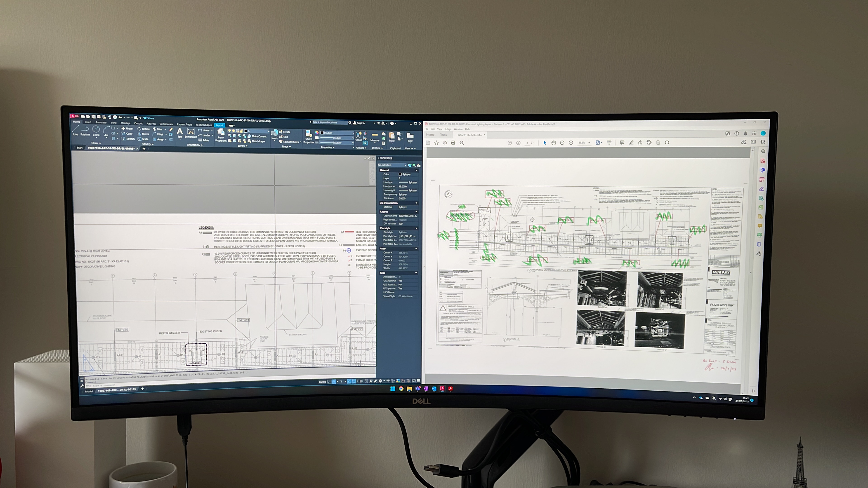Click Make Current layer button
Image resolution: width=868 pixels, height=488 pixels.
258,136
